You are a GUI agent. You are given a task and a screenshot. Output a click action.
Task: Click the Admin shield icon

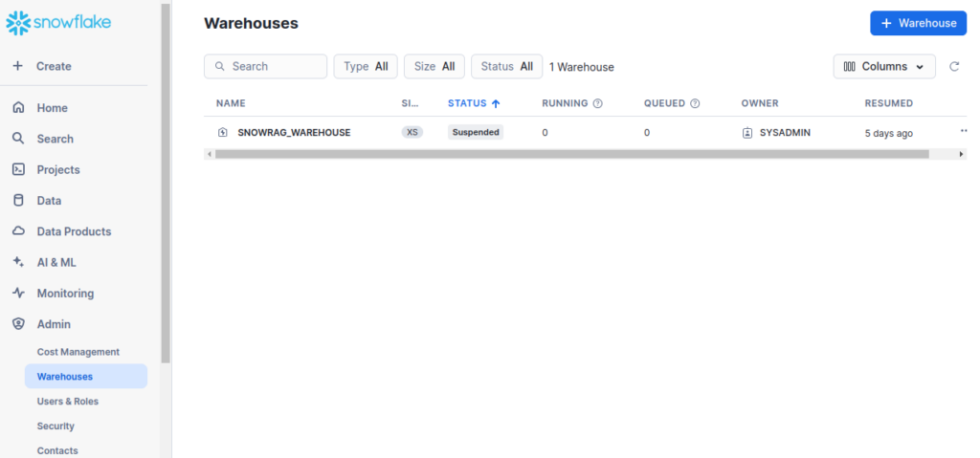(19, 324)
